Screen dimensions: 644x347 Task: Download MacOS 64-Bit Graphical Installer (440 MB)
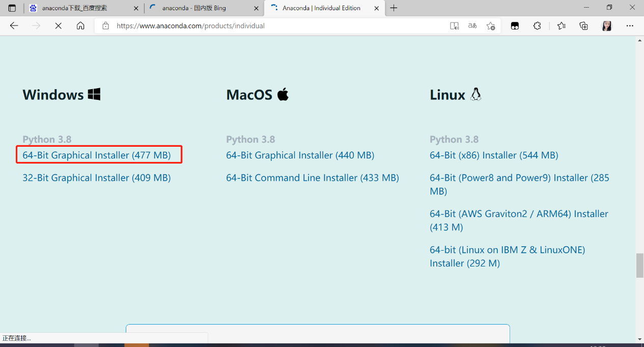300,155
